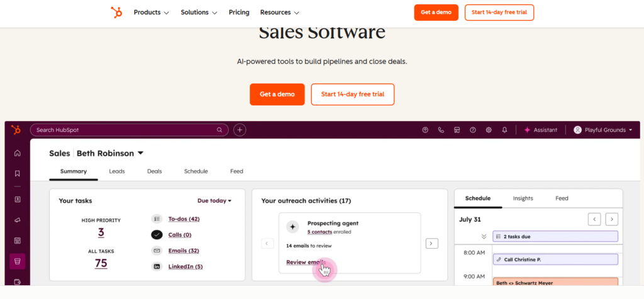Open the Beth Robinson user dropdown arrow
The height and width of the screenshot is (299, 644).
point(140,153)
